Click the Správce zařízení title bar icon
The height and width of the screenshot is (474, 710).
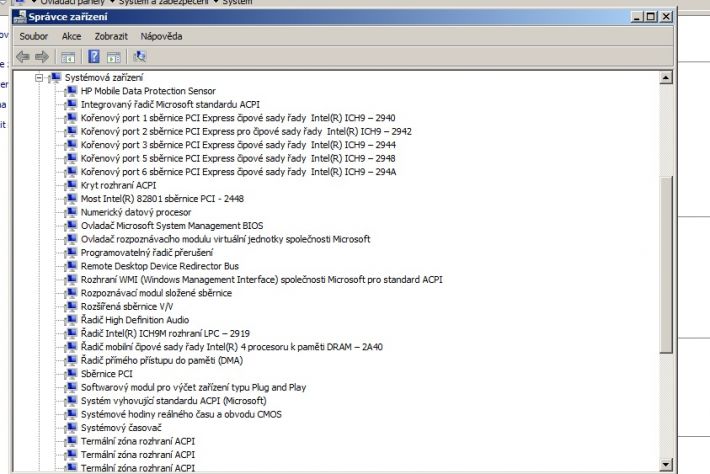(20, 17)
